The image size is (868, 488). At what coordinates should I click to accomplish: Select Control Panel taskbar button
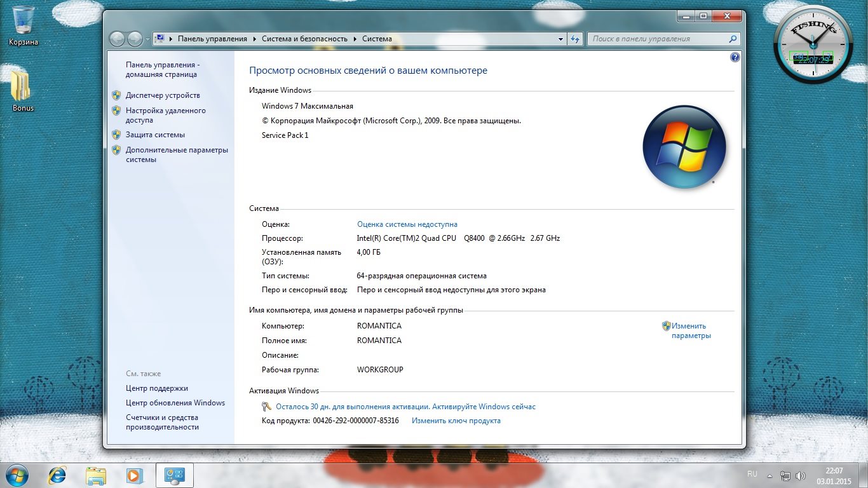point(174,475)
